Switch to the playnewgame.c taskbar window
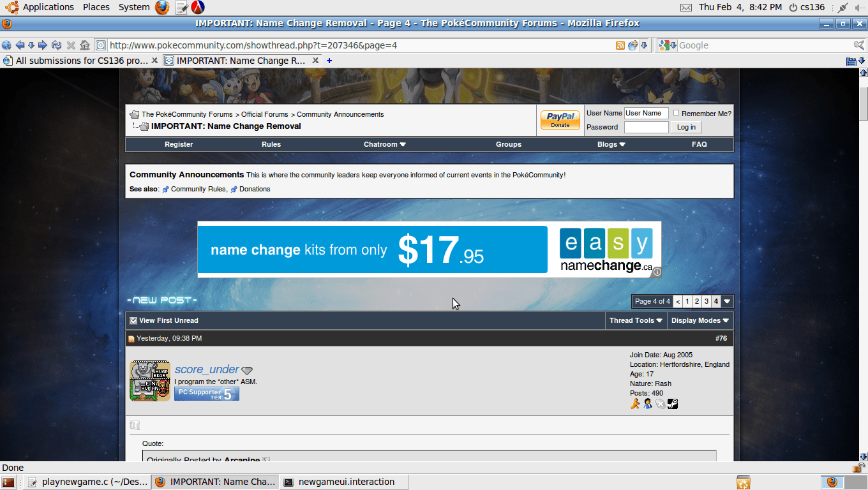The image size is (868, 490). (87, 482)
